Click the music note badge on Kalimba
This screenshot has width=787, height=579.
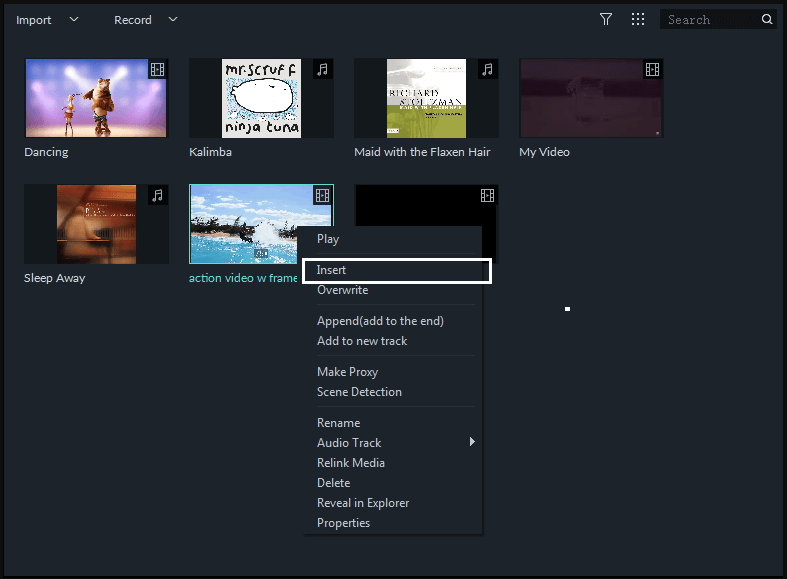click(322, 69)
